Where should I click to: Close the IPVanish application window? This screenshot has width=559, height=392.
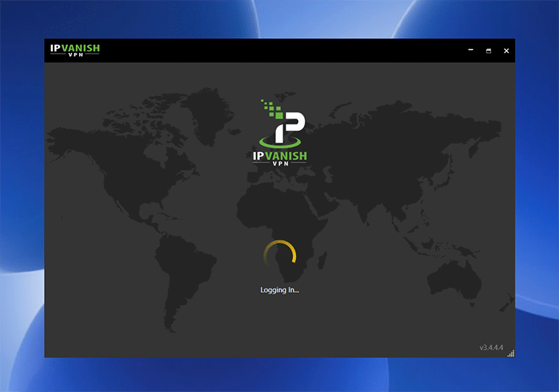coord(506,51)
